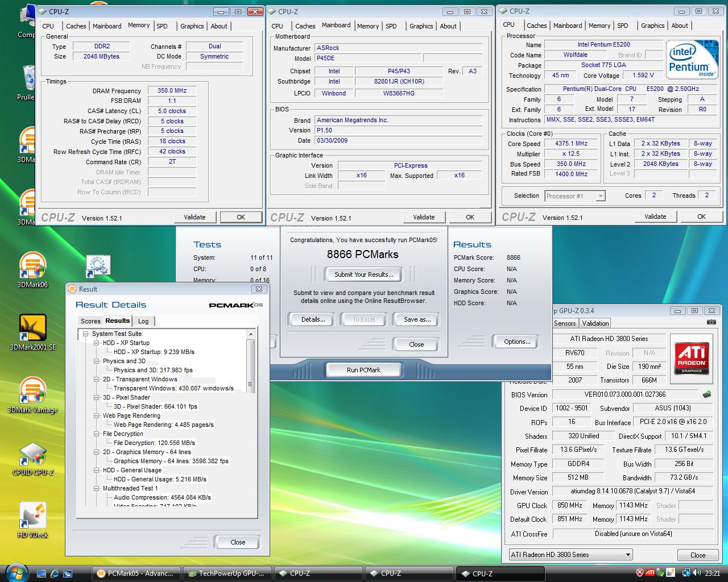Collapse the File Decryption node

click(96, 434)
